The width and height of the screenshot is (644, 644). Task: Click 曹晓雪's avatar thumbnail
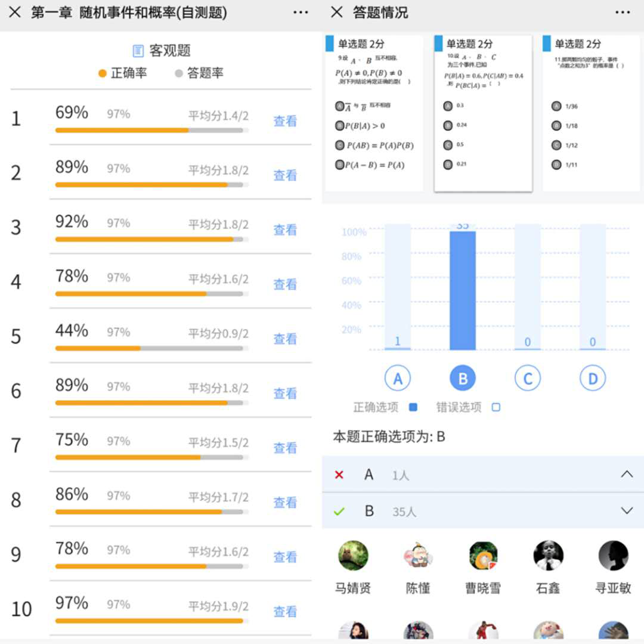click(482, 555)
